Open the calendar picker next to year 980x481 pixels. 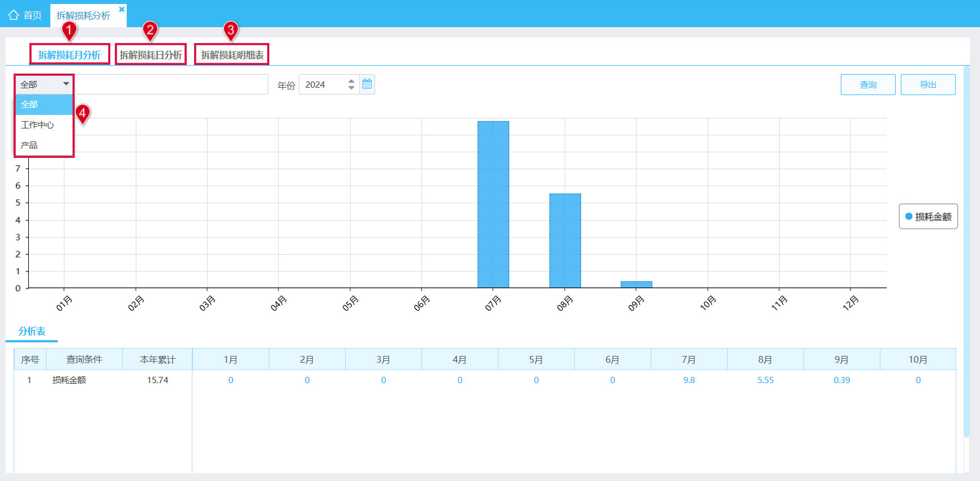click(367, 84)
